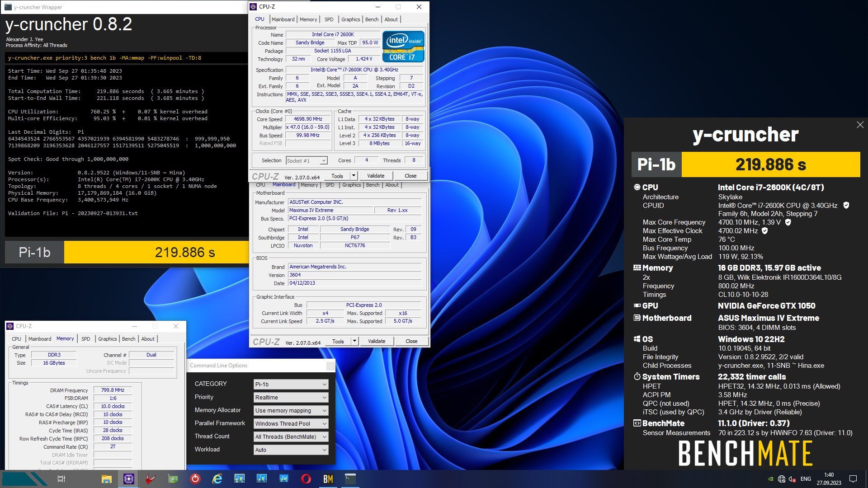
Task: Click Validate in the CPU-Z CPU window
Action: [376, 176]
